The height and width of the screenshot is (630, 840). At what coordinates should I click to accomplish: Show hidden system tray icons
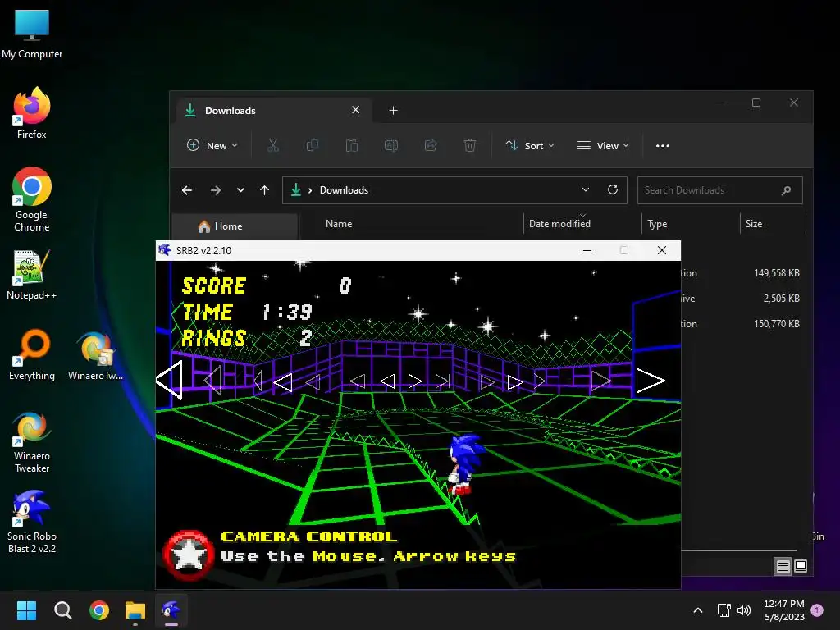[698, 610]
